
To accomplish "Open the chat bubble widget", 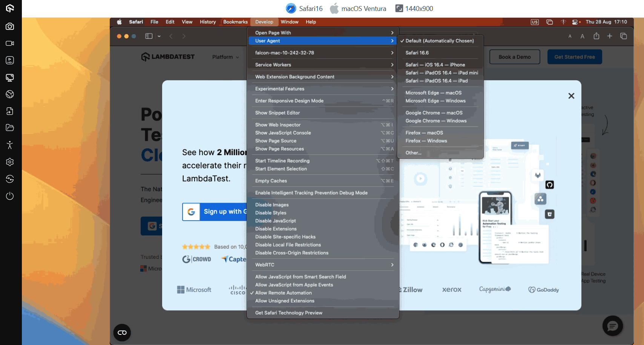I will 613,326.
